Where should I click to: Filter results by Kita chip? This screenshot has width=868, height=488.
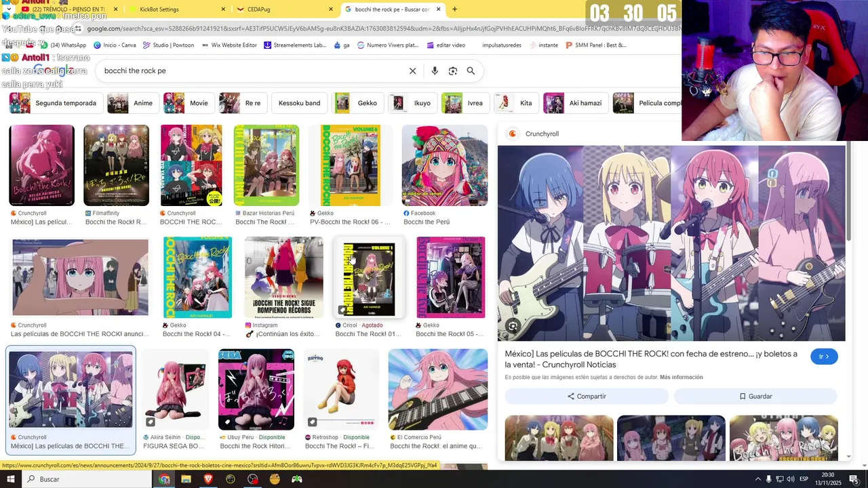click(x=516, y=103)
